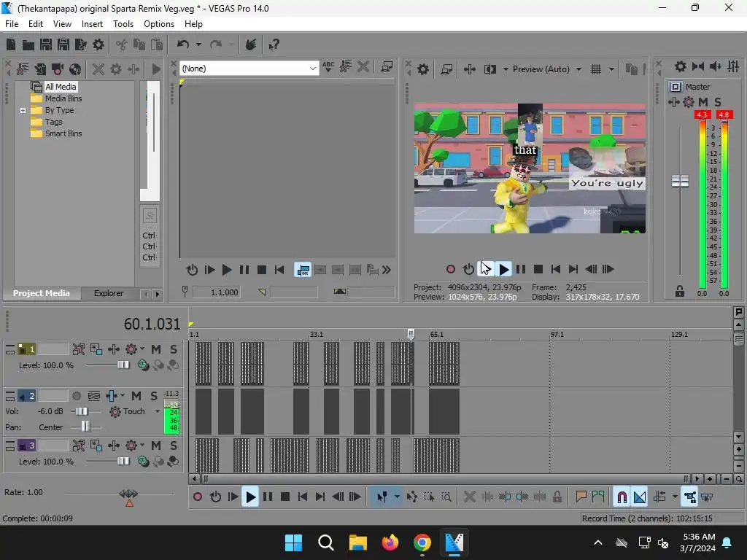
Task: Open Touch automation mode dropdown on track 2
Action: tap(158, 411)
